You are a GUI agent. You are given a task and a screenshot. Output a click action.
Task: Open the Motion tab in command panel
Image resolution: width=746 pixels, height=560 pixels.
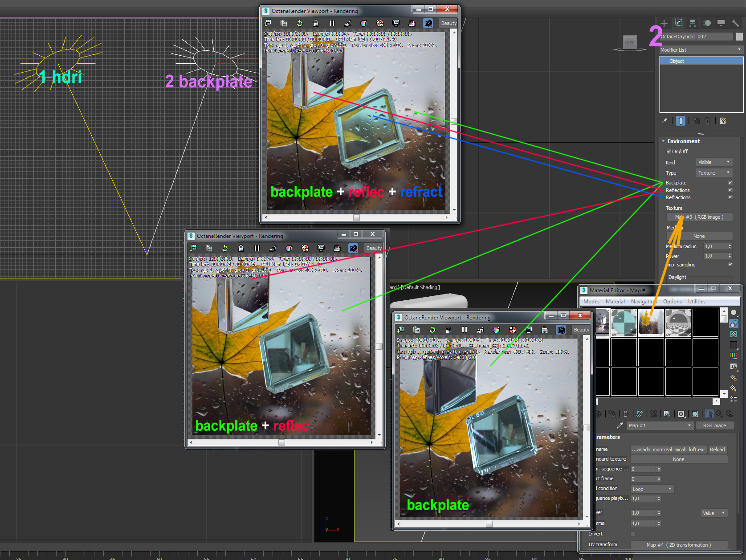(x=707, y=23)
